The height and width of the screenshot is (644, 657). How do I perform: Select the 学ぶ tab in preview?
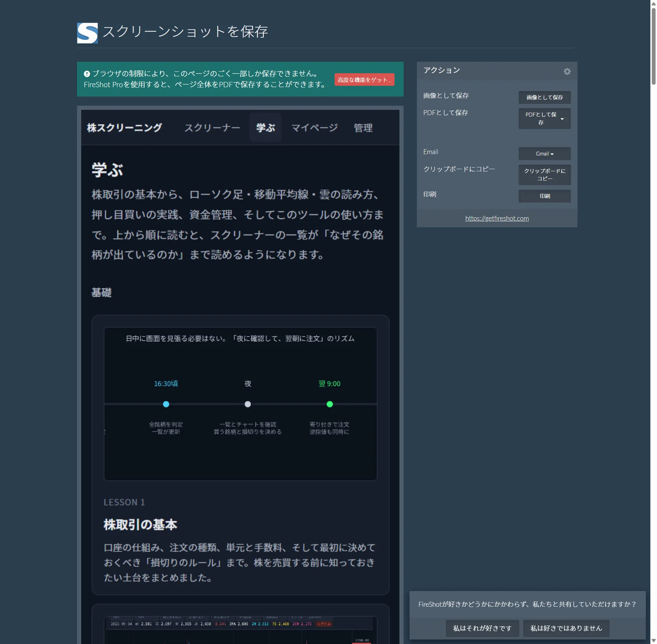pyautogui.click(x=266, y=128)
